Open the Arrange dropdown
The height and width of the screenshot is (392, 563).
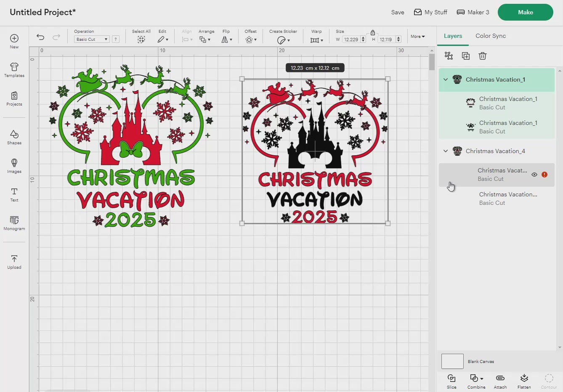(205, 40)
